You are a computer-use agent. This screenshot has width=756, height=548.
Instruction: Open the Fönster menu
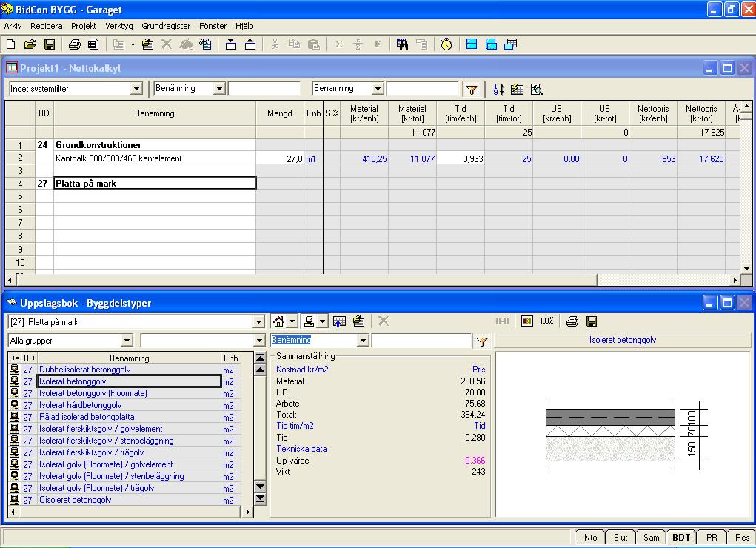click(213, 26)
